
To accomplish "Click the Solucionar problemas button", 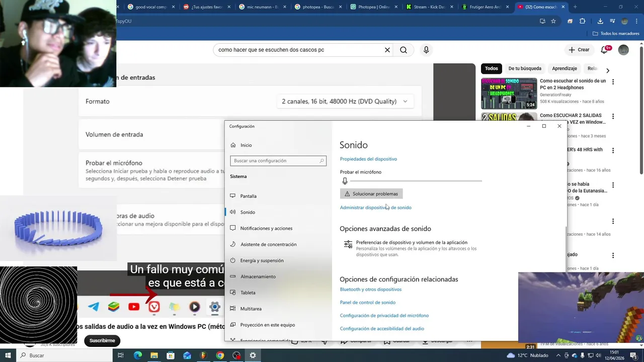I will (x=371, y=194).
